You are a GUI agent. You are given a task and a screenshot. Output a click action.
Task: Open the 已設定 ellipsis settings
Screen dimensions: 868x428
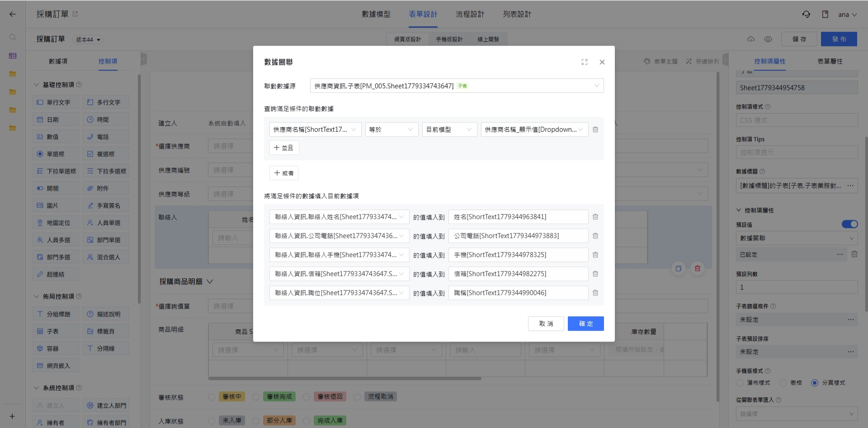pyautogui.click(x=840, y=254)
